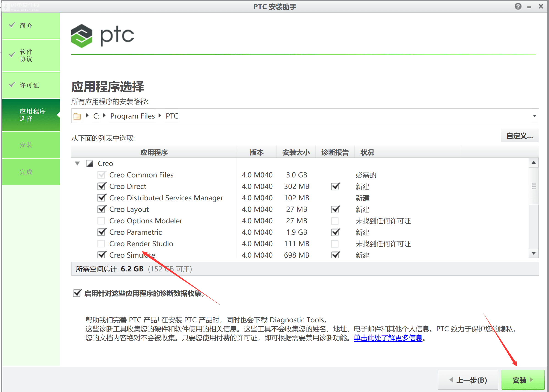
Task: Uncheck Creo Distributed Services Manager
Action: pyautogui.click(x=101, y=198)
